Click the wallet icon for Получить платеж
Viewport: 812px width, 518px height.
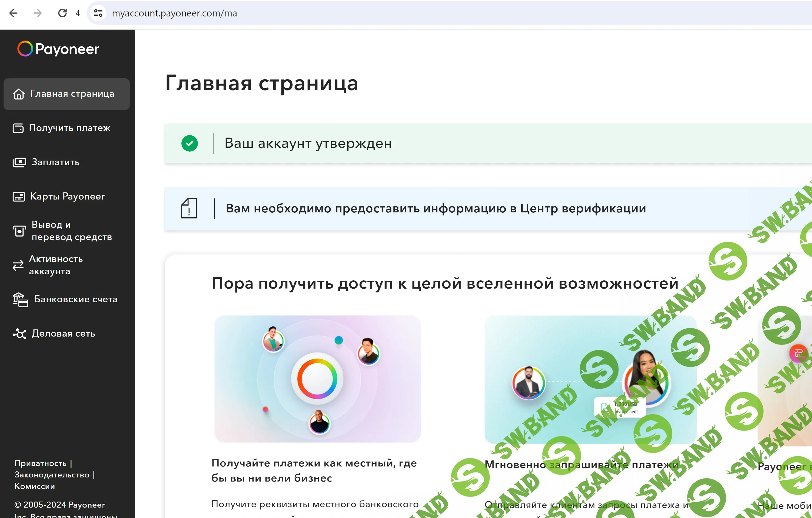18,128
